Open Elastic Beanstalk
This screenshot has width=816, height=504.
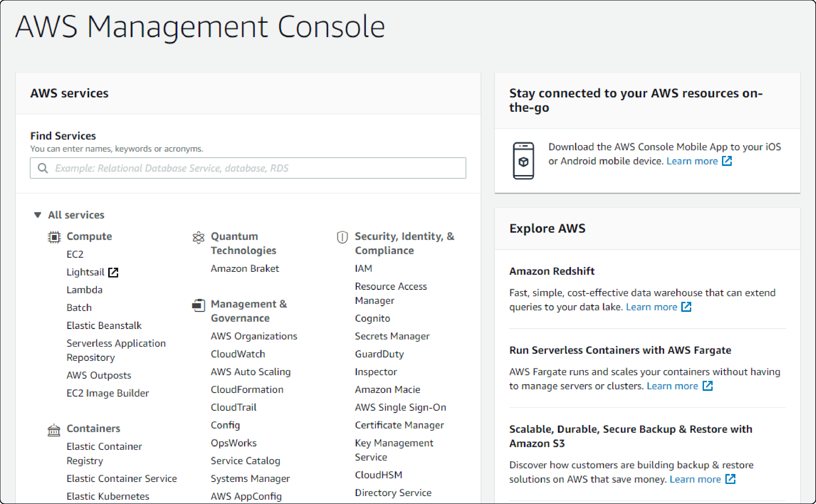pyautogui.click(x=104, y=325)
